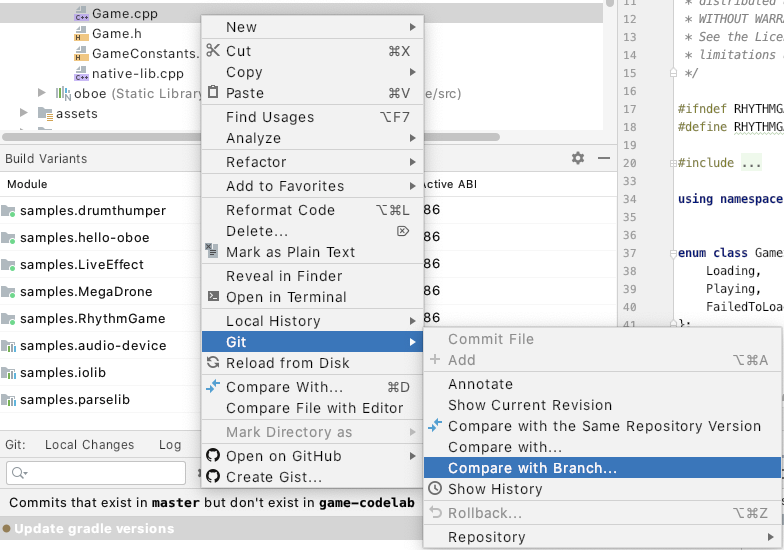Click the Open in Terminal icon
The height and width of the screenshot is (550, 784).
point(212,297)
